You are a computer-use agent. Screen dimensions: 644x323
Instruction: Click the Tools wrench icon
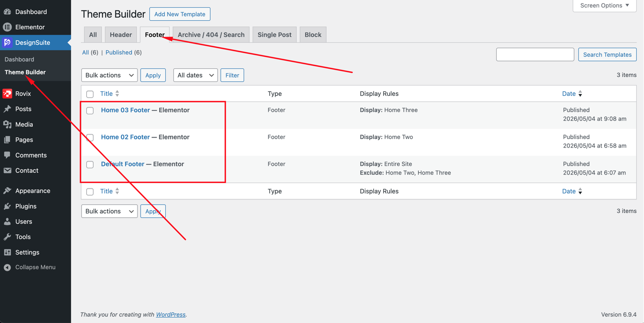[x=7, y=237]
